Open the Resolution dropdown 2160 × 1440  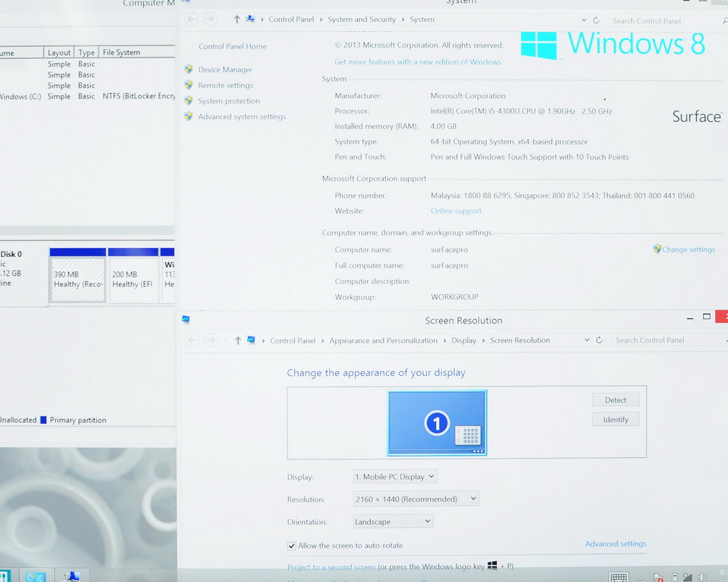pyautogui.click(x=416, y=499)
